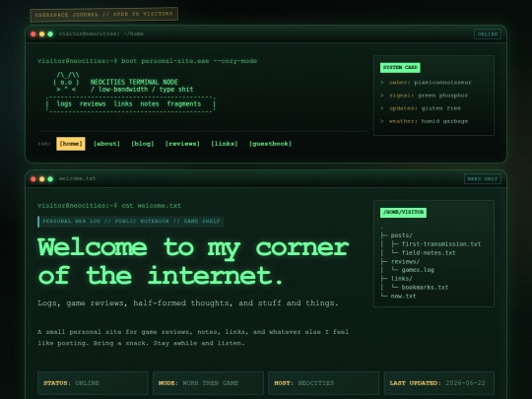532x399 pixels.
Task: Go to the [blog] page
Action: pyautogui.click(x=143, y=144)
